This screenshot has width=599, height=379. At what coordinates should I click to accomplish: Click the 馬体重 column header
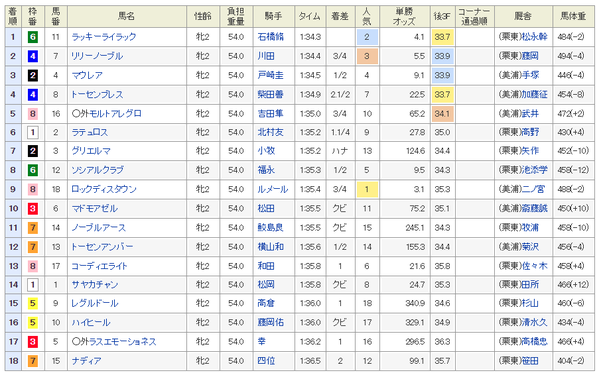(x=573, y=16)
